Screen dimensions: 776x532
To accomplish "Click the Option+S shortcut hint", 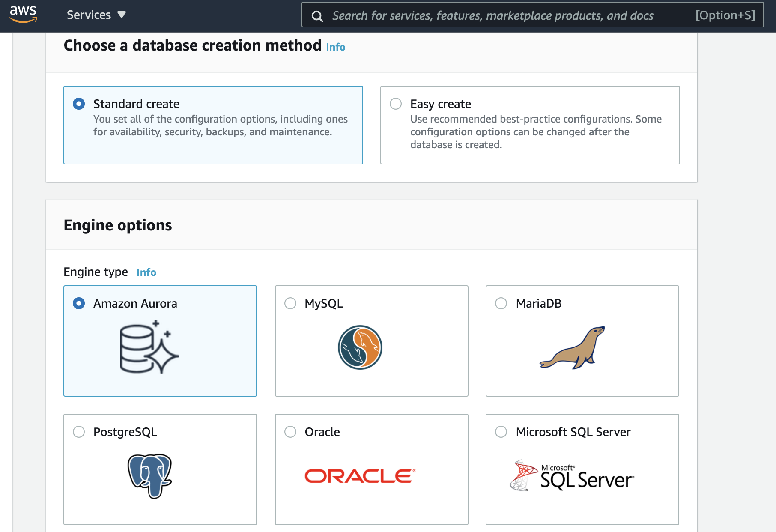I will [x=725, y=15].
